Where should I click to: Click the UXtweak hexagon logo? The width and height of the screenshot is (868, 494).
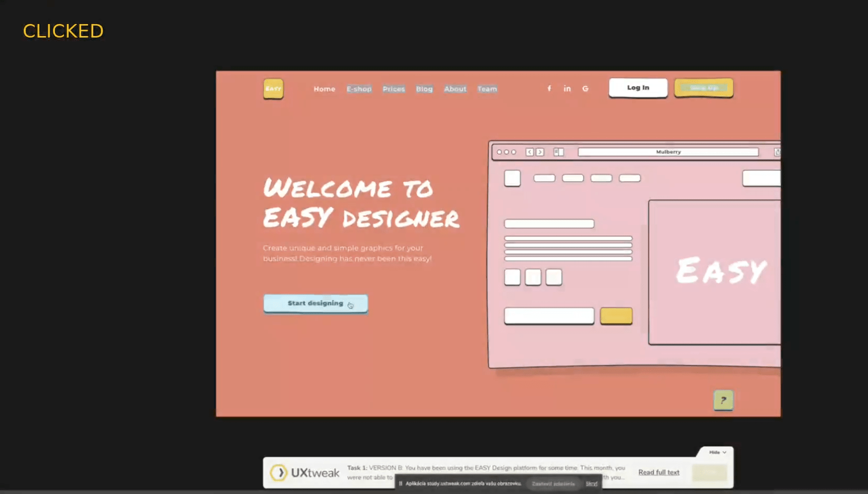[278, 472]
